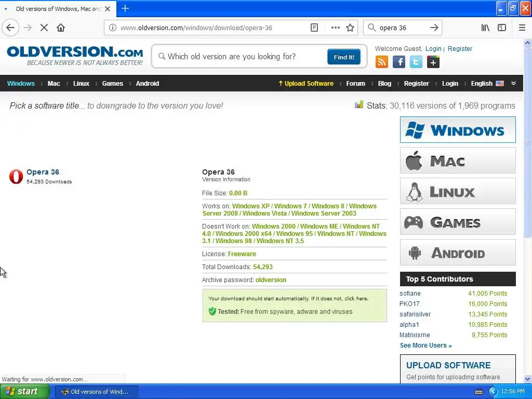Click the site information icon in address bar
Screen dimensions: 532x399
(x=112, y=28)
